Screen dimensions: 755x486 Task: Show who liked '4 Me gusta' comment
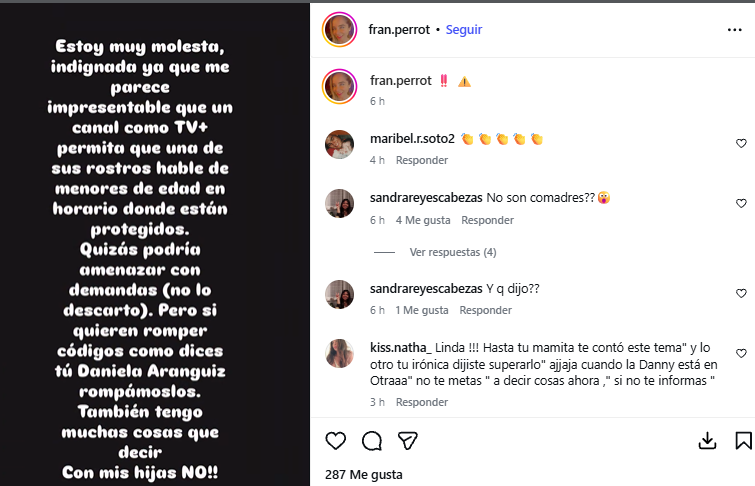click(x=423, y=220)
